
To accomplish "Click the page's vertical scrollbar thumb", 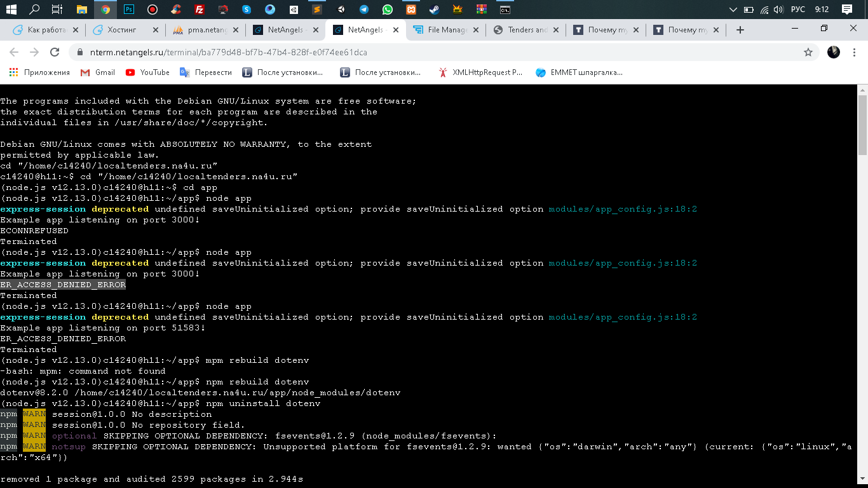I will [x=862, y=125].
